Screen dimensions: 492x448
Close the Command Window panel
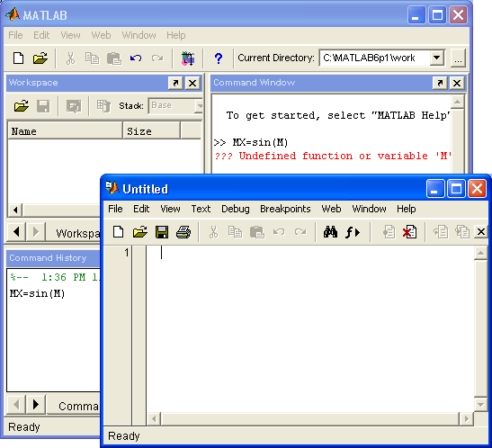[457, 83]
